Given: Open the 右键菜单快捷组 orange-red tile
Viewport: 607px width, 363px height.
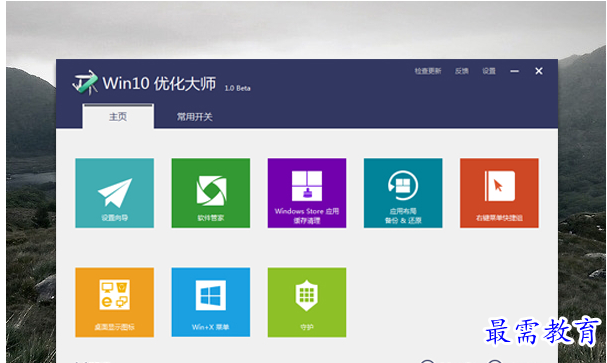Looking at the screenshot, I should pyautogui.click(x=499, y=193).
